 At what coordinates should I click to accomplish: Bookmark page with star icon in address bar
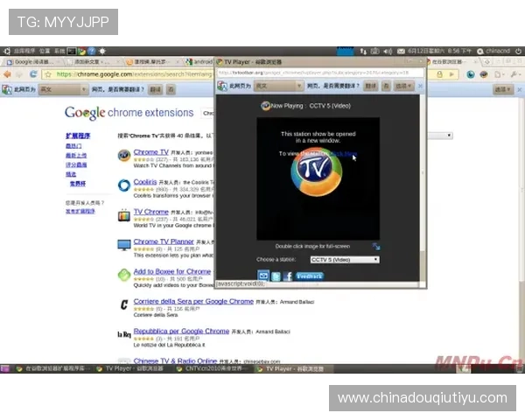48,74
